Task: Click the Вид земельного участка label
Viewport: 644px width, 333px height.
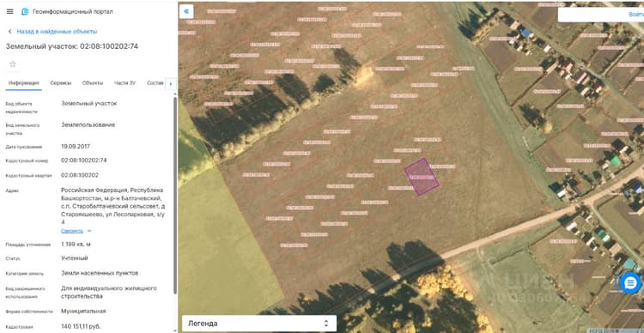Action: point(22,130)
